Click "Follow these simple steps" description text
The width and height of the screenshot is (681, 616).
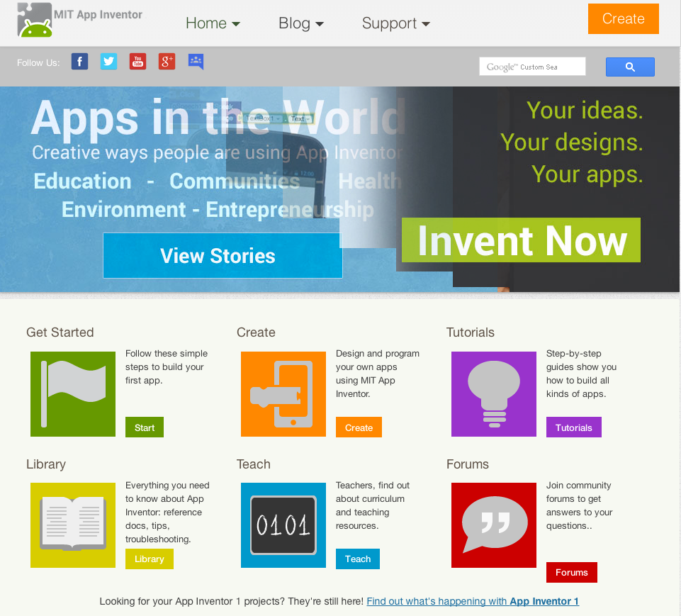pos(167,366)
